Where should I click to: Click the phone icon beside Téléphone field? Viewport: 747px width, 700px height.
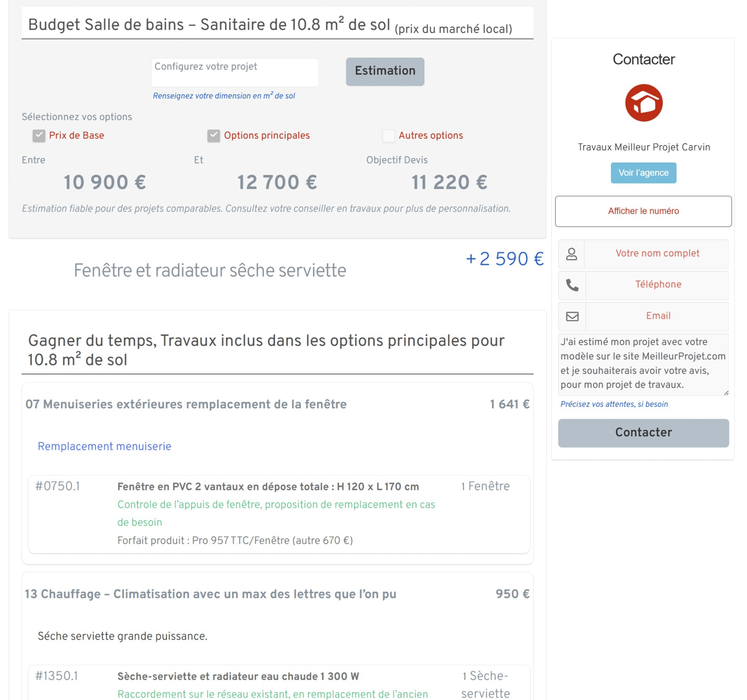click(x=572, y=285)
